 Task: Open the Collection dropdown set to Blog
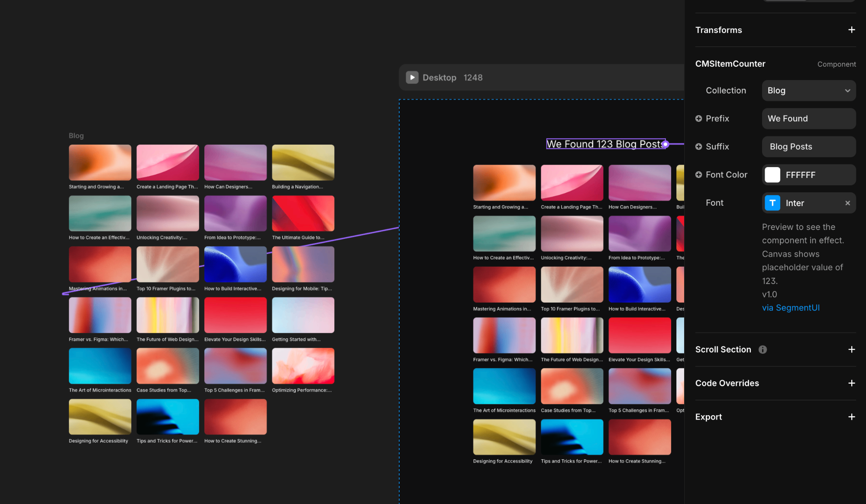tap(808, 90)
